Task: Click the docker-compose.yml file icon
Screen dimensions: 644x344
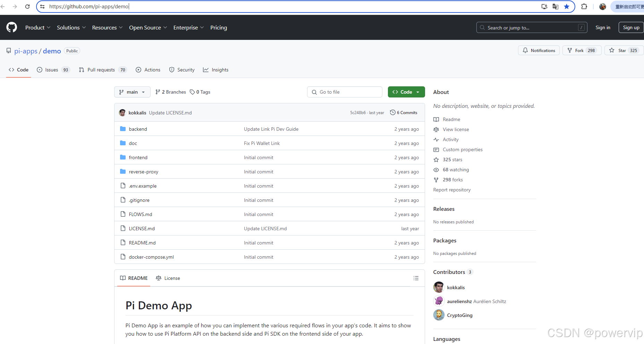Action: pos(123,257)
